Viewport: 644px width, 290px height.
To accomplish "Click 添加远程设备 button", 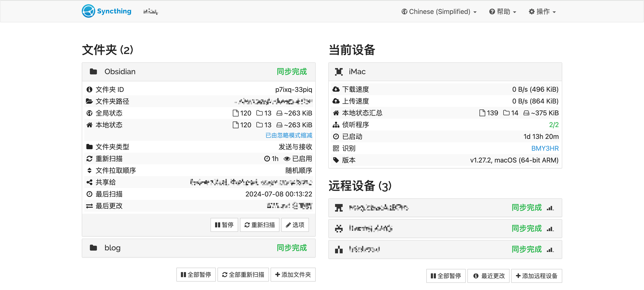I will [x=537, y=276].
